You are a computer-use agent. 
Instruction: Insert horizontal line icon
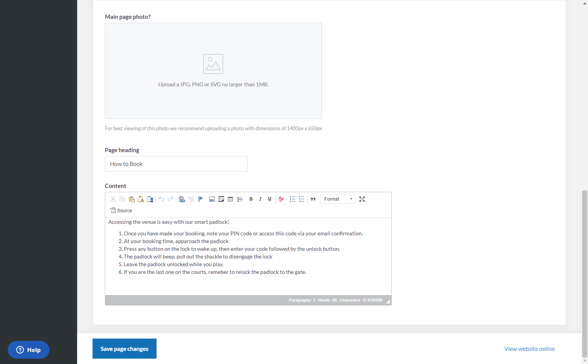pyautogui.click(x=240, y=199)
